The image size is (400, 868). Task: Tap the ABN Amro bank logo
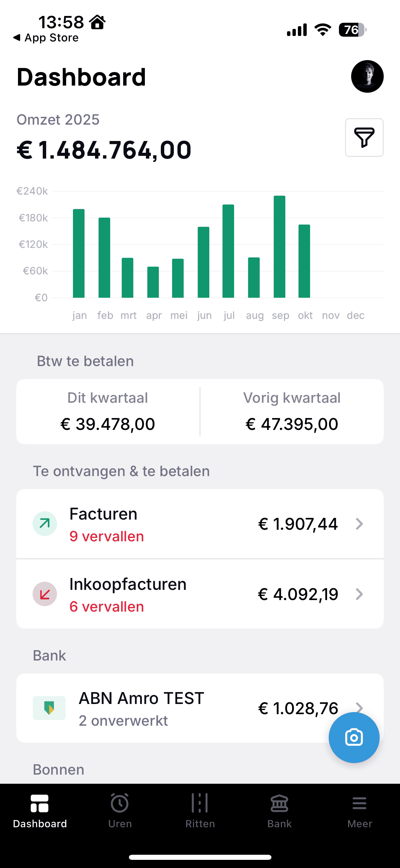tap(49, 708)
